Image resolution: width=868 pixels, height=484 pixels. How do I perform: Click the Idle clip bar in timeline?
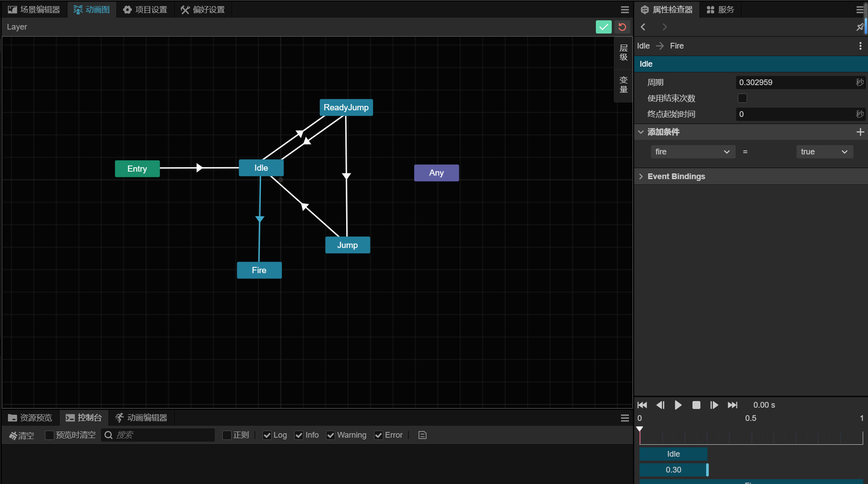coord(673,454)
